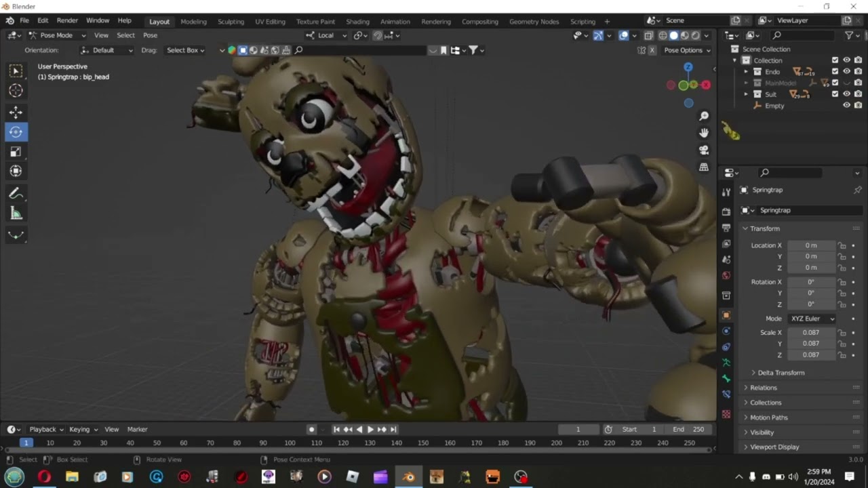Toggle lock on Location X
The image size is (868, 488).
click(842, 245)
